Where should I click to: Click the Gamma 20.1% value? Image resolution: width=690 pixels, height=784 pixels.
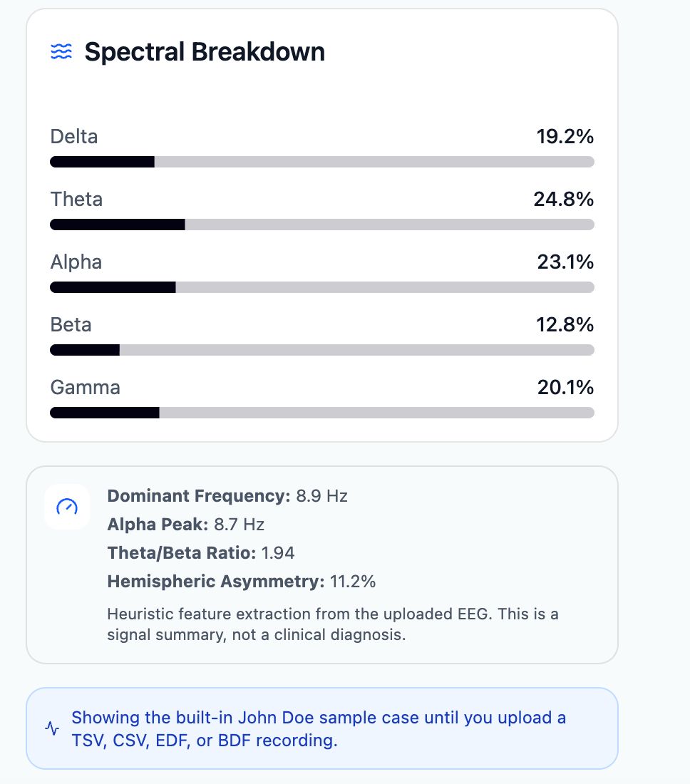click(x=565, y=387)
